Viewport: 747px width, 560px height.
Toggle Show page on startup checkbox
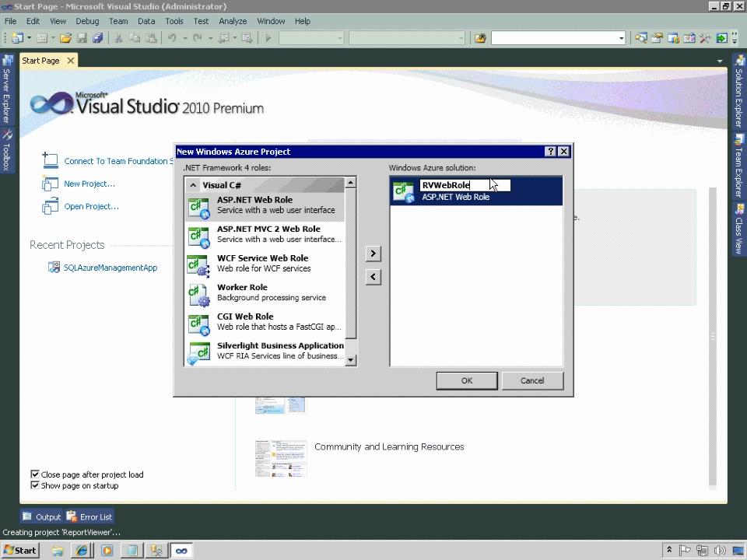click(x=35, y=485)
